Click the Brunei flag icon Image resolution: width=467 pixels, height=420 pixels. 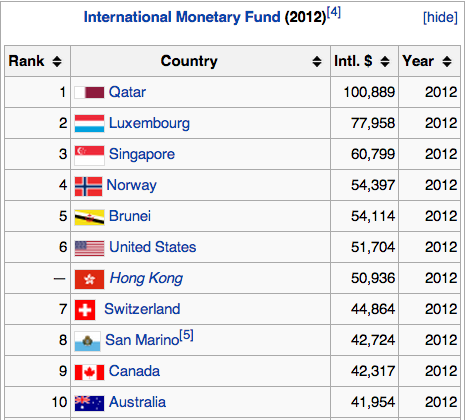(x=89, y=217)
